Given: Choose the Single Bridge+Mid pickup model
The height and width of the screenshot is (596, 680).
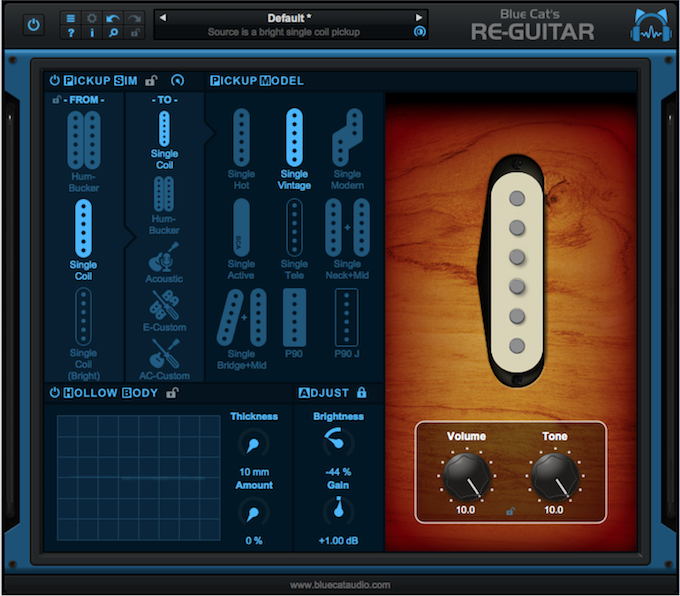Looking at the screenshot, I should tap(242, 329).
